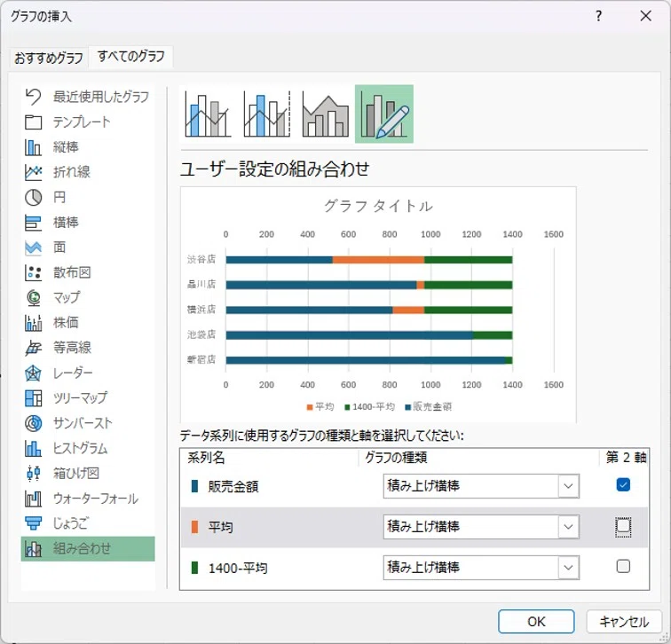This screenshot has width=671, height=644.
Task: Select the custom combination chart icon
Action: tap(383, 114)
